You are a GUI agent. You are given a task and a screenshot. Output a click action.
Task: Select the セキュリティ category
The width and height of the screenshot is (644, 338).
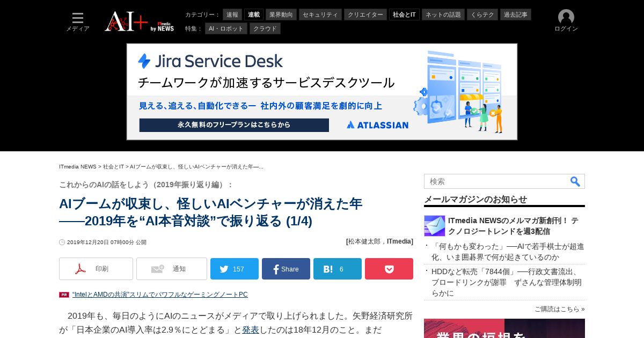[x=320, y=14]
